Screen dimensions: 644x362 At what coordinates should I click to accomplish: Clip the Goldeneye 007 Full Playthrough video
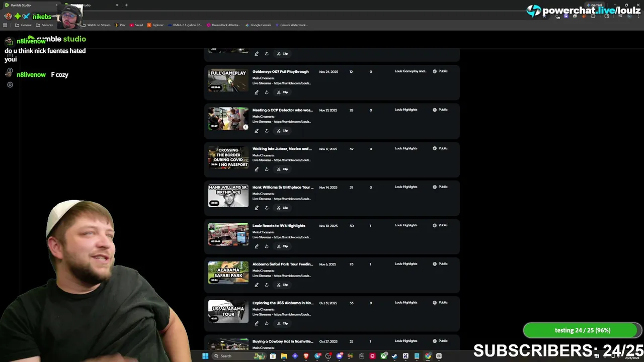pyautogui.click(x=282, y=92)
